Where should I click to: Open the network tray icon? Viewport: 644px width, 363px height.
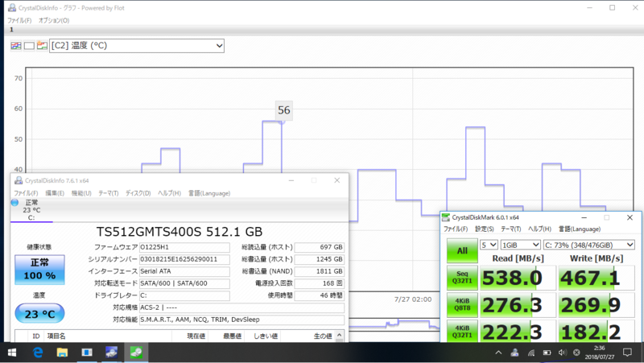click(531, 353)
